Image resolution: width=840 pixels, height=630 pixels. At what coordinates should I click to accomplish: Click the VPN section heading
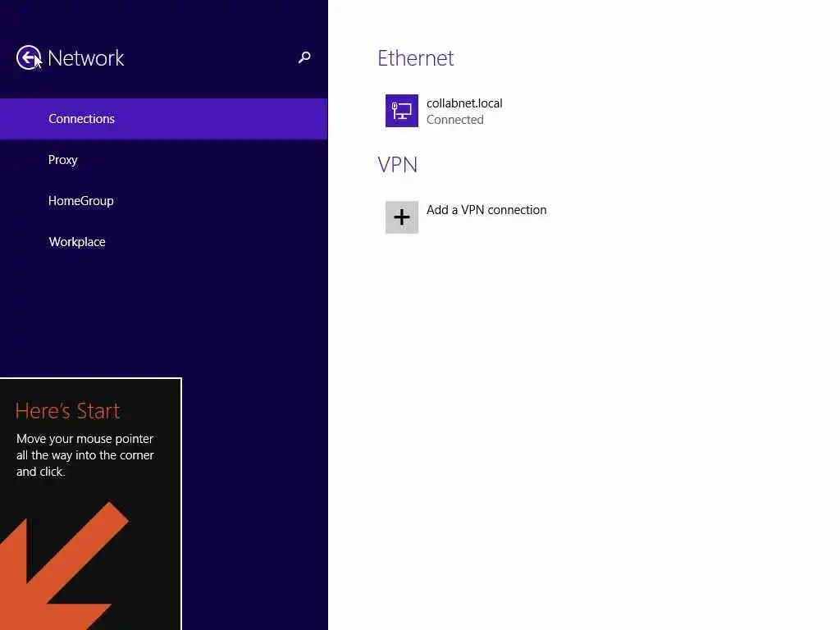[x=398, y=164]
